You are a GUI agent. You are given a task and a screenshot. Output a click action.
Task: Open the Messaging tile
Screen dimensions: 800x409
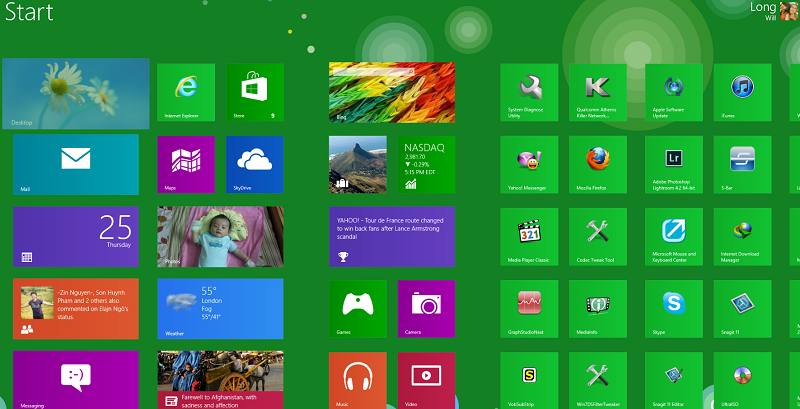point(76,380)
